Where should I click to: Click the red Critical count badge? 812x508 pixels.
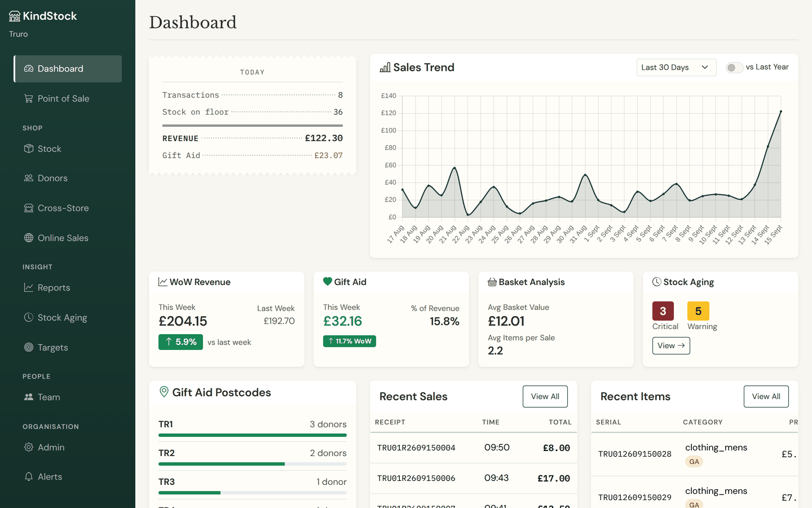663,311
